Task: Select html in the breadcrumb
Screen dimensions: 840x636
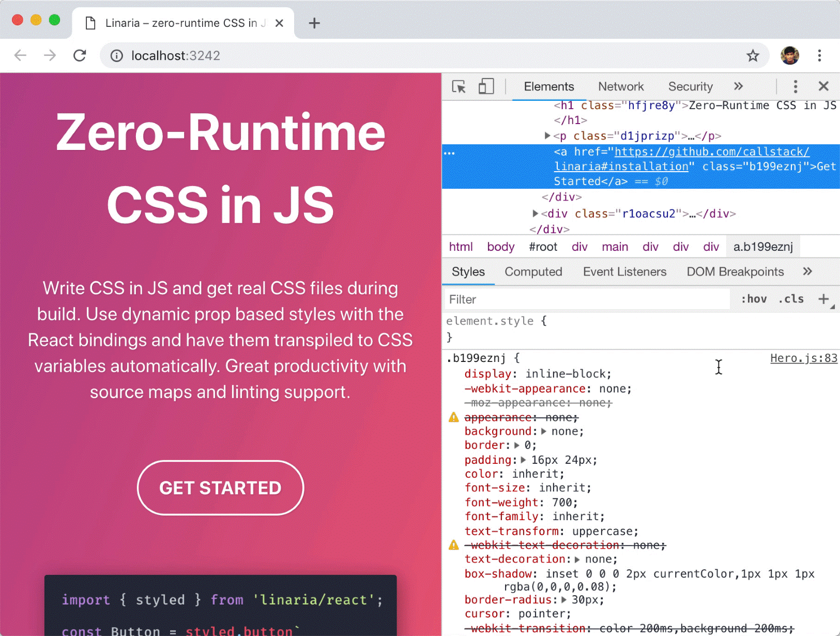Action: coord(461,247)
